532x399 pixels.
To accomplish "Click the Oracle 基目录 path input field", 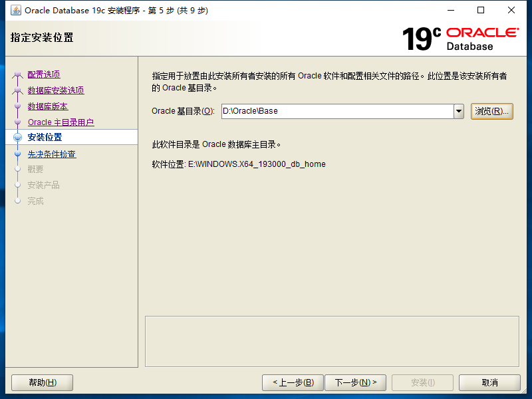I will point(338,111).
